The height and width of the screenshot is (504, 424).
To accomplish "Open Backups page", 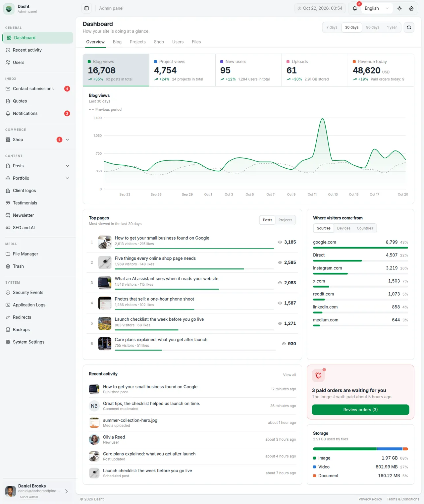I will tap(38, 330).
